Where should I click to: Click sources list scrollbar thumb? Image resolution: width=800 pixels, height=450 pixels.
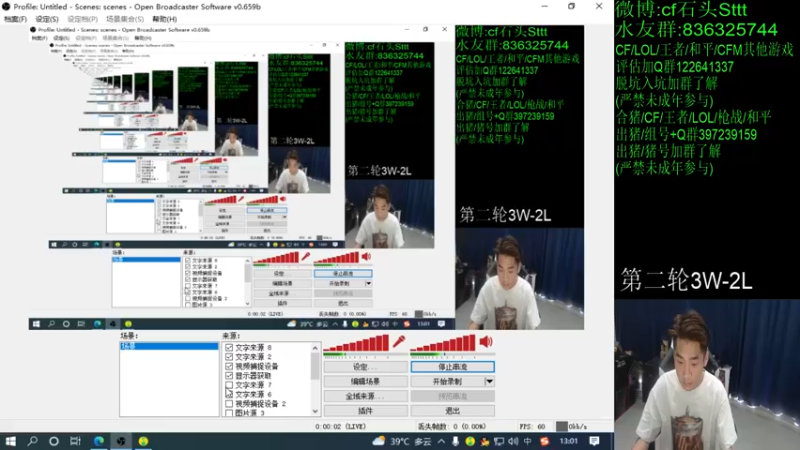tap(315, 366)
